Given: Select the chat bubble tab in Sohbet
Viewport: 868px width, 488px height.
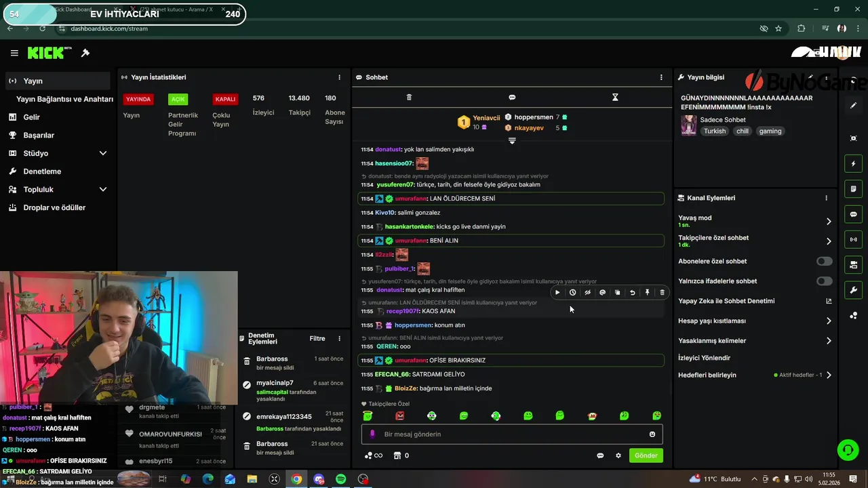Looking at the screenshot, I should [x=512, y=97].
